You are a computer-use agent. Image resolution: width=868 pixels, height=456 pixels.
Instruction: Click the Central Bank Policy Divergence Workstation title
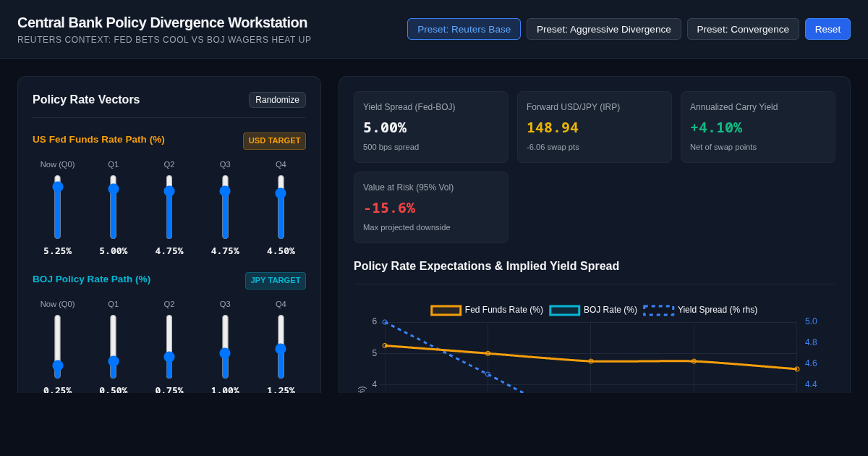pyautogui.click(x=162, y=22)
